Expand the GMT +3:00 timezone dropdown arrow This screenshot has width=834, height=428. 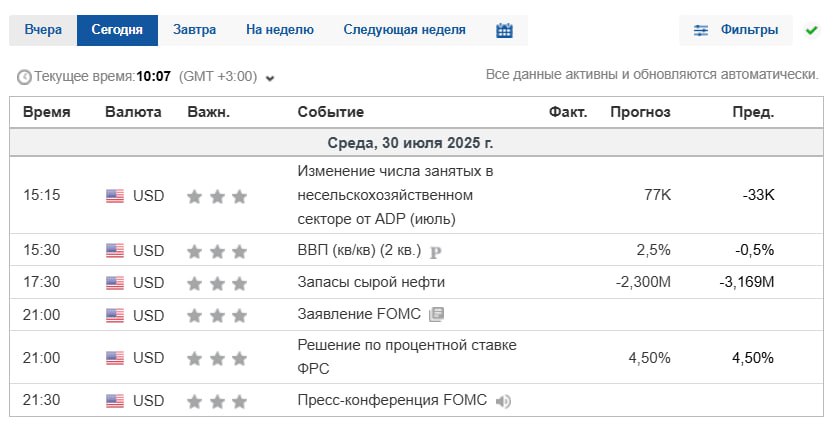[270, 79]
